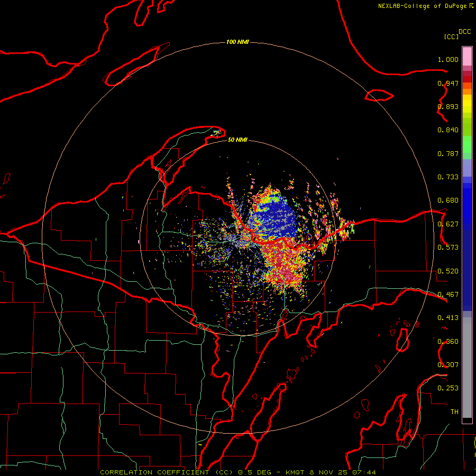Click the [CC] legend unit label
Viewport: 476px width, 476px height.
(x=451, y=36)
